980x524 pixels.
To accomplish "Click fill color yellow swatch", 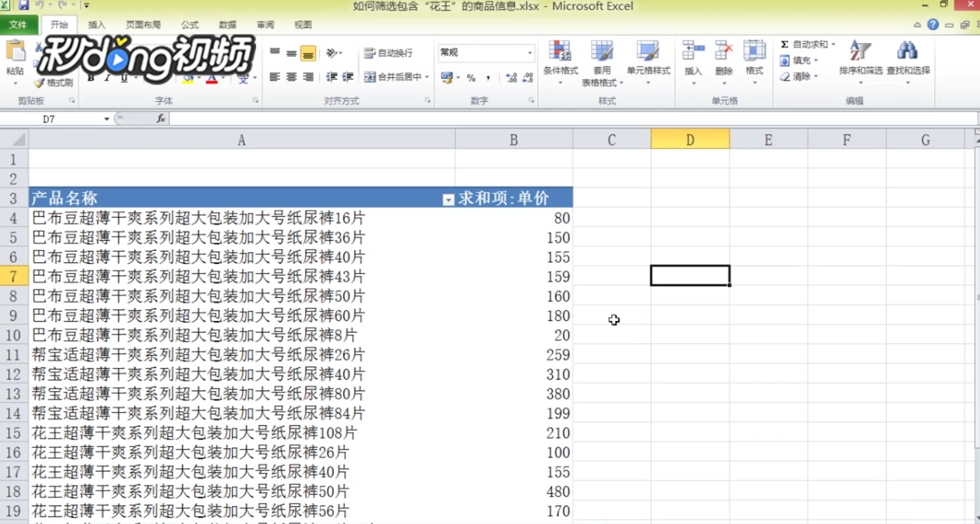I will pyautogui.click(x=188, y=78).
